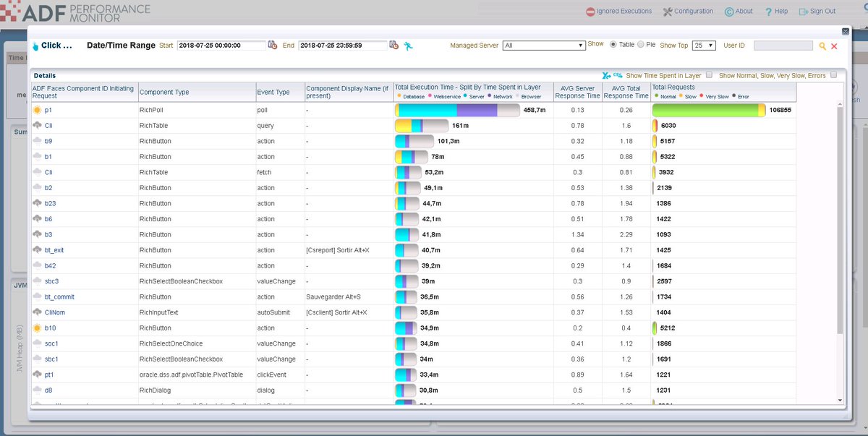The image size is (868, 436).
Task: Click the rain cloud icon beside b9
Action: 37,141
